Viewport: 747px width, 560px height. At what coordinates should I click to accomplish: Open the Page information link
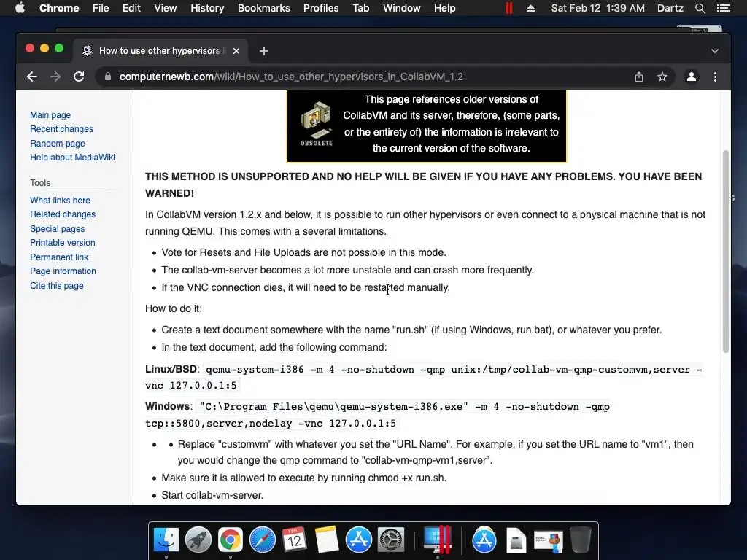[63, 271]
